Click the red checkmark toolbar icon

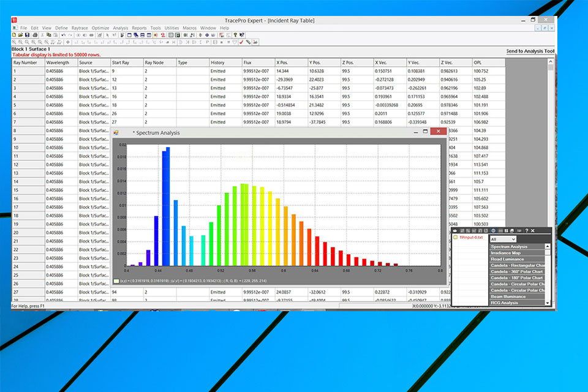[x=241, y=42]
